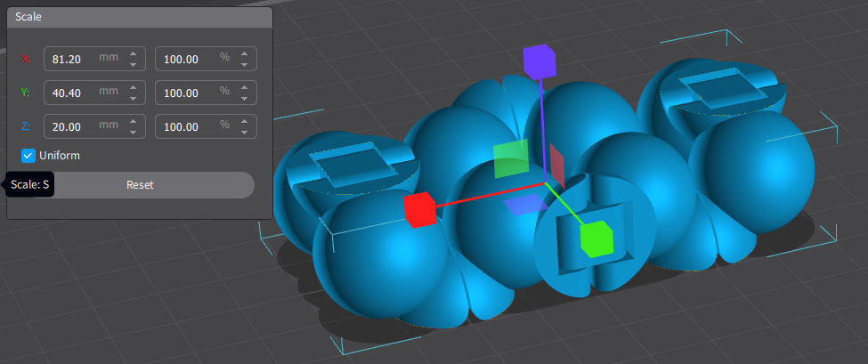Click the green Y-axis scale handle cube
The height and width of the screenshot is (364, 868).
[596, 239]
